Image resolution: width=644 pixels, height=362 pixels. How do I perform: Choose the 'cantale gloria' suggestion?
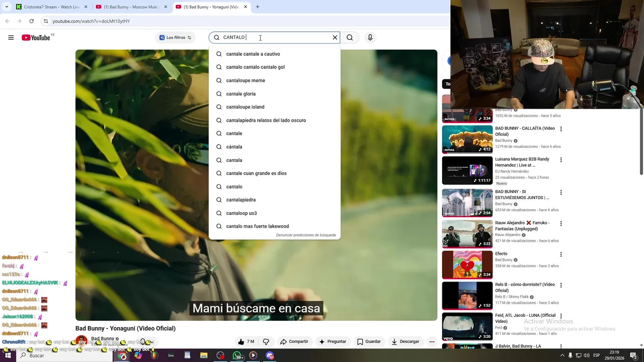275,94
